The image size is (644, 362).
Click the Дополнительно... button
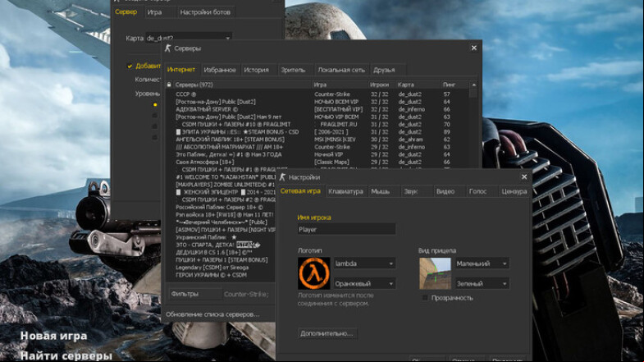[x=327, y=333]
